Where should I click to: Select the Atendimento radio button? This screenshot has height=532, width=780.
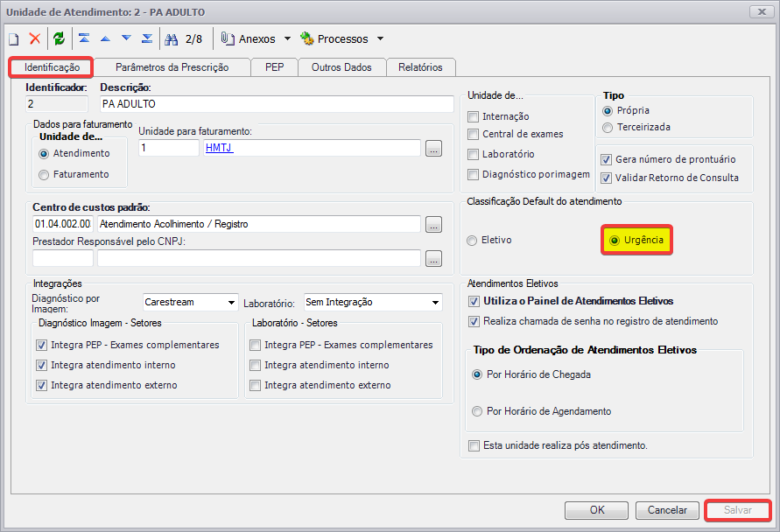coord(44,154)
